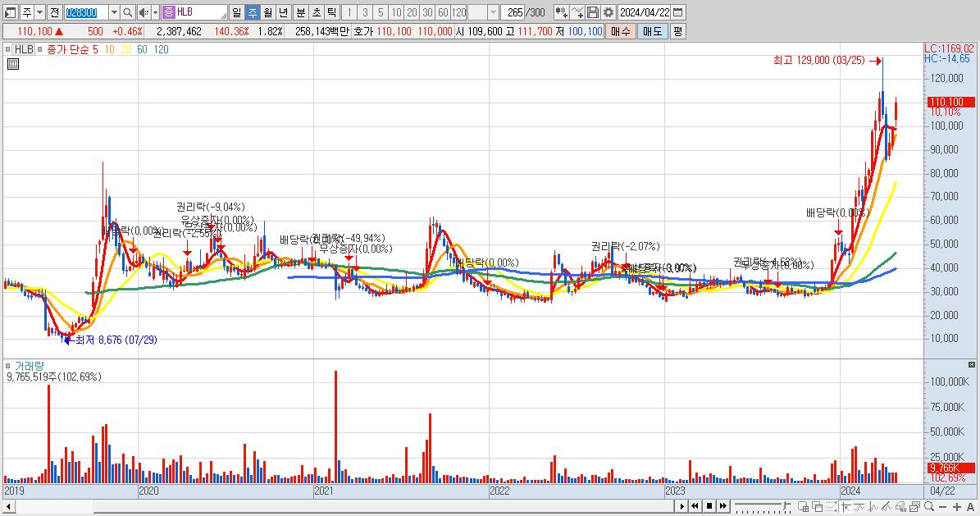Click the fast rewind playback button

click(x=695, y=505)
